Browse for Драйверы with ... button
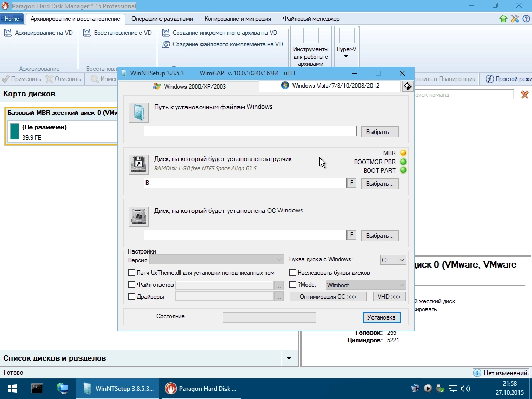Image resolution: width=532 pixels, height=399 pixels. tap(279, 297)
